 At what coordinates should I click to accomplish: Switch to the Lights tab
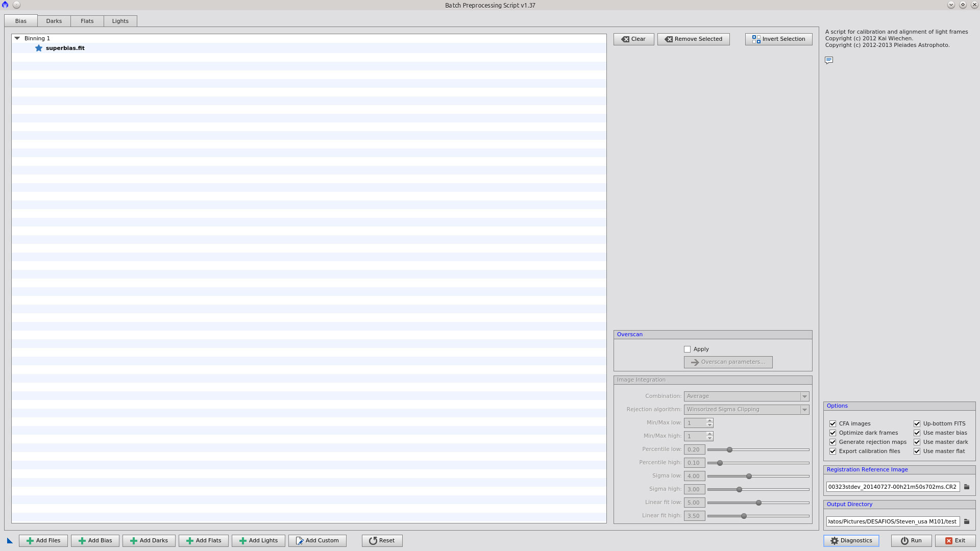120,21
